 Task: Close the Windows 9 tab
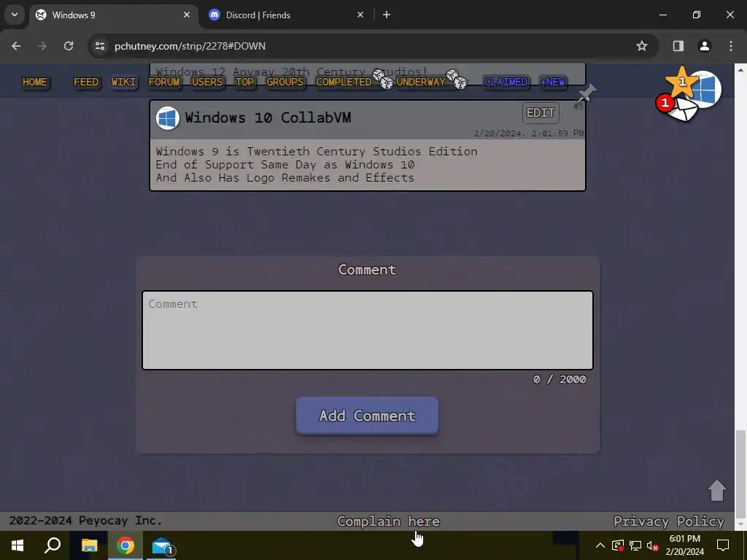pyautogui.click(x=187, y=15)
